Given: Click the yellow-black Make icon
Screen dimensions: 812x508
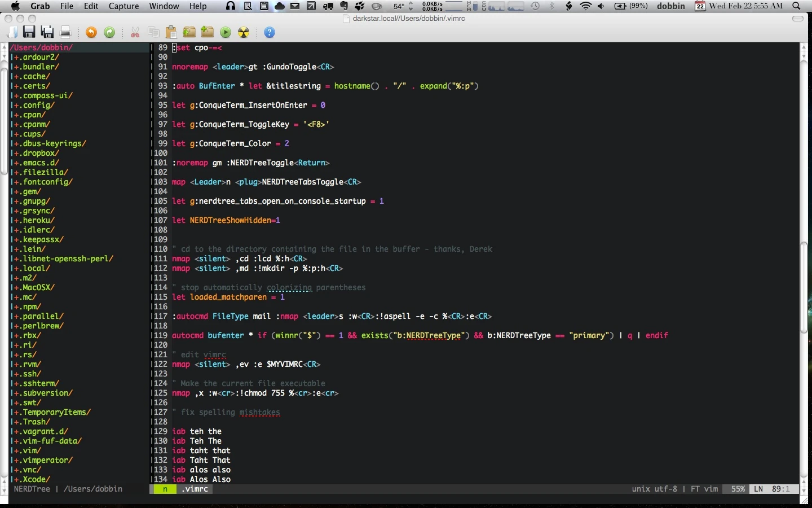Looking at the screenshot, I should point(244,33).
